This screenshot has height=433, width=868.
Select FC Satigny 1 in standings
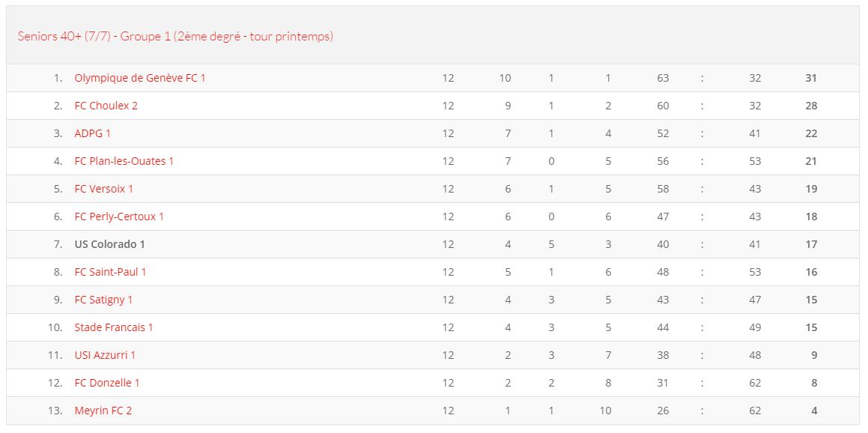103,300
